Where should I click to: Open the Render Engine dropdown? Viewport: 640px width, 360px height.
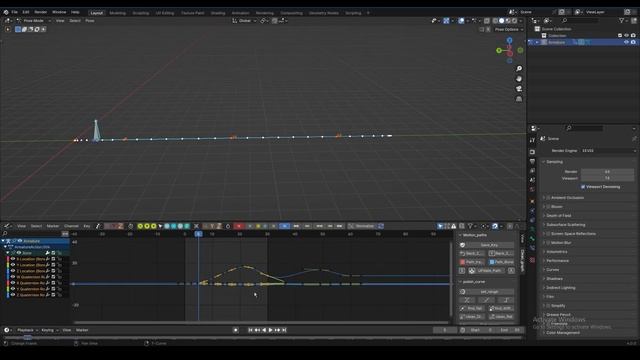(608, 151)
